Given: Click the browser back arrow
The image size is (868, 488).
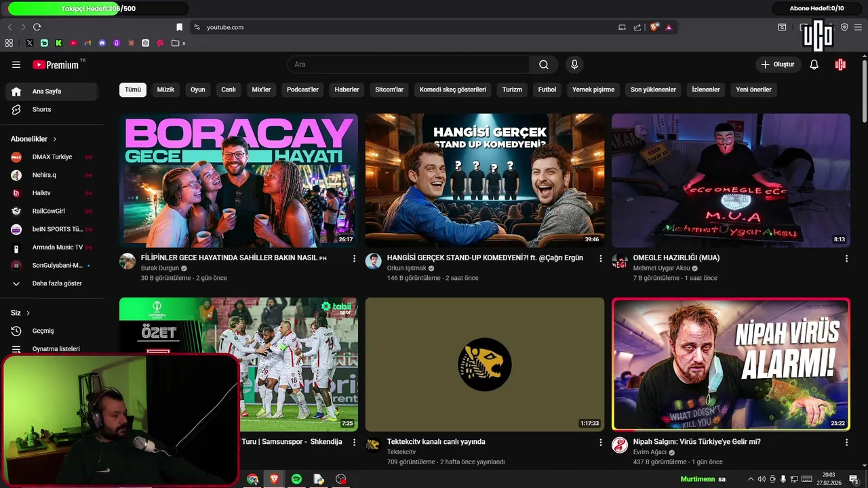Looking at the screenshot, I should click(x=9, y=27).
